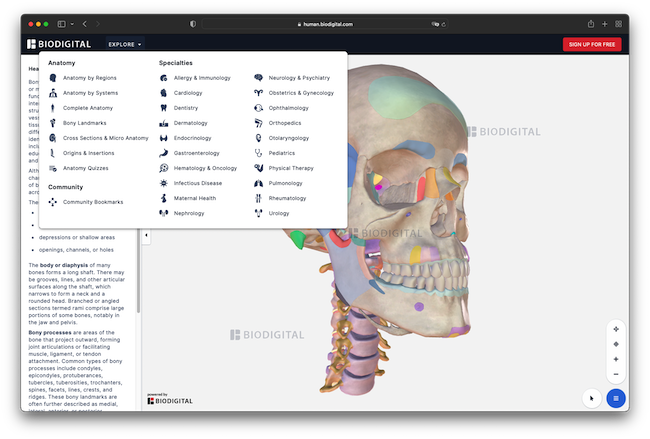Screen dimensions: 650x439
Task: Click the pan tool in viewer controls
Action: pyautogui.click(x=616, y=329)
